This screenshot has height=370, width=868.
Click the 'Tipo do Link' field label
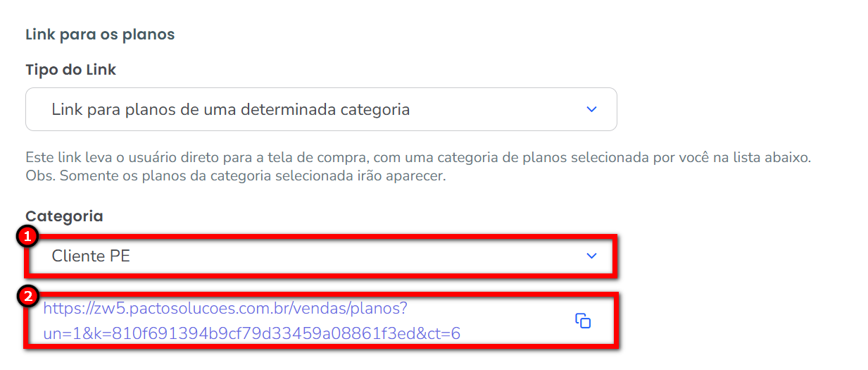[x=70, y=70]
